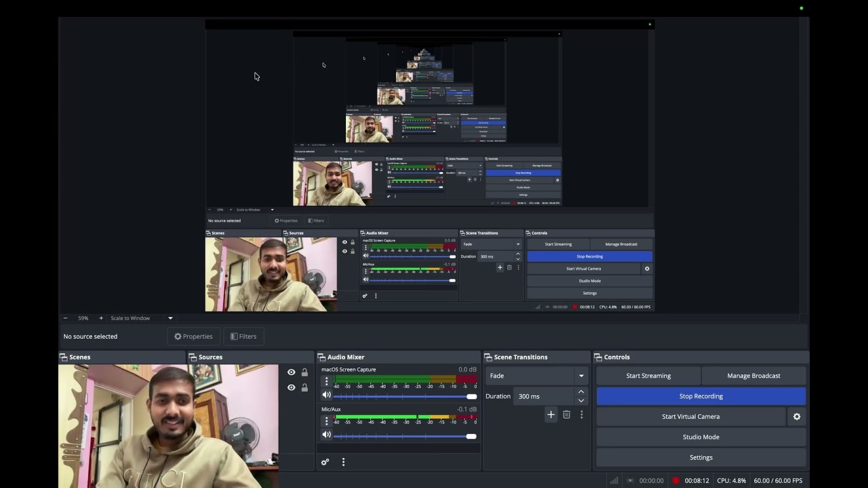Click the main Properties gear button
This screenshot has width=868, height=488.
tap(193, 336)
